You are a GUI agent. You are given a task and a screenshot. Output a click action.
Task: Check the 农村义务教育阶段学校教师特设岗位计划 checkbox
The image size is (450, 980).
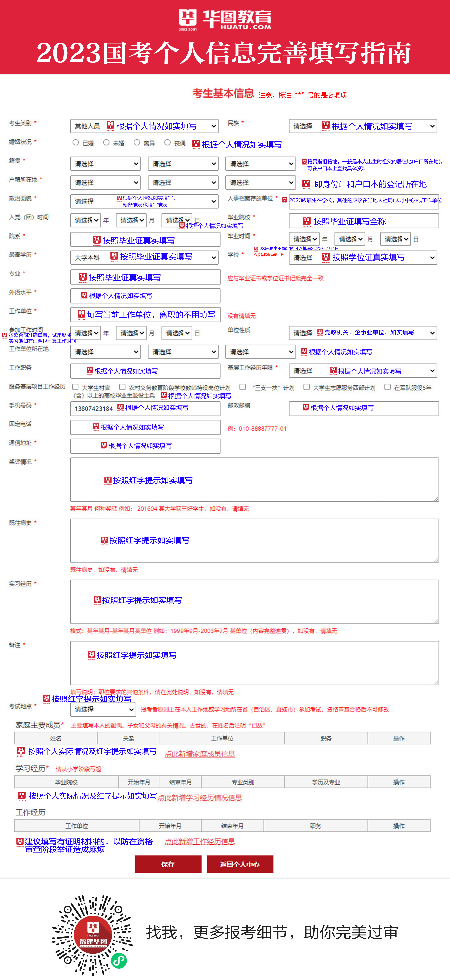coord(122,387)
